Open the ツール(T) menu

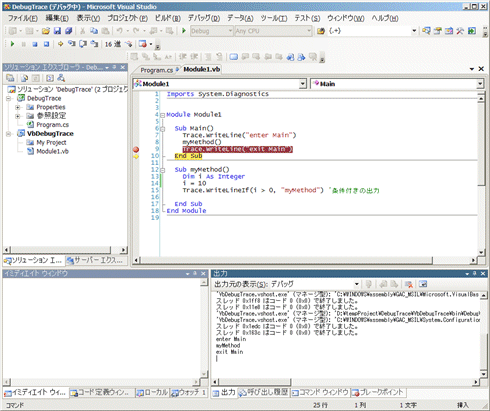point(274,18)
